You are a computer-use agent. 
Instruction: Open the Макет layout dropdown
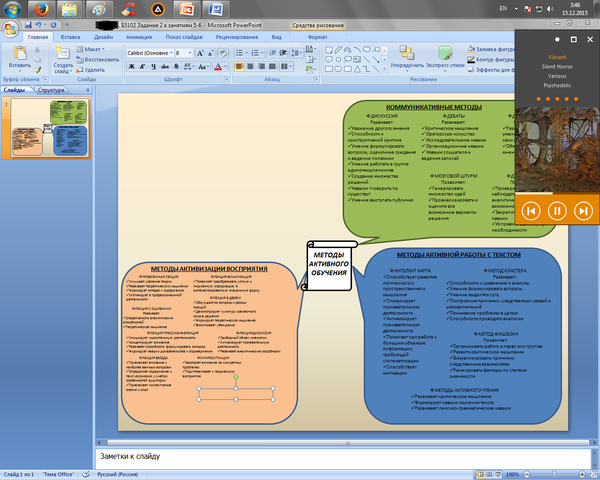93,48
